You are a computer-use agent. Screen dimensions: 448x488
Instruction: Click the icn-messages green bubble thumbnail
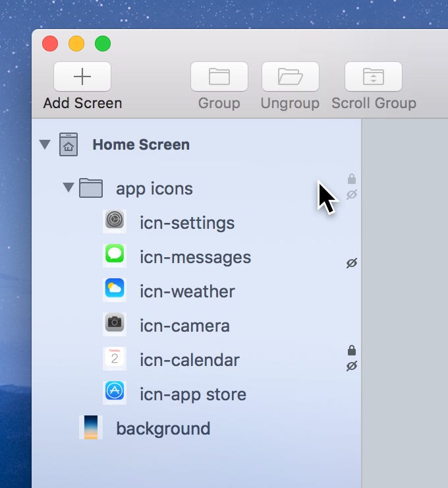(115, 255)
